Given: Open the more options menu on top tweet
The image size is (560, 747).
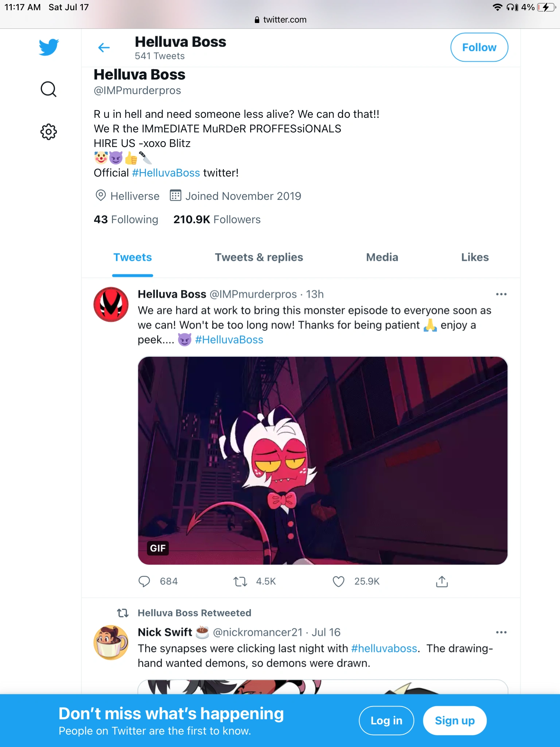Looking at the screenshot, I should 502,294.
